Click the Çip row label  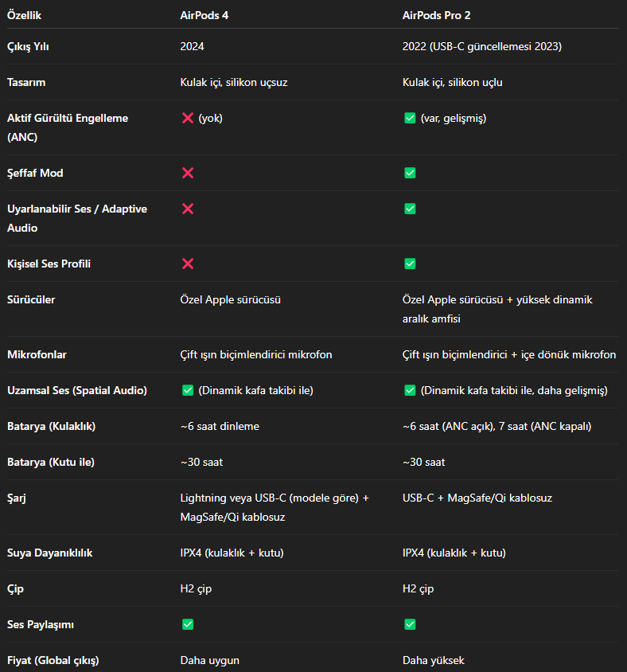[15, 589]
